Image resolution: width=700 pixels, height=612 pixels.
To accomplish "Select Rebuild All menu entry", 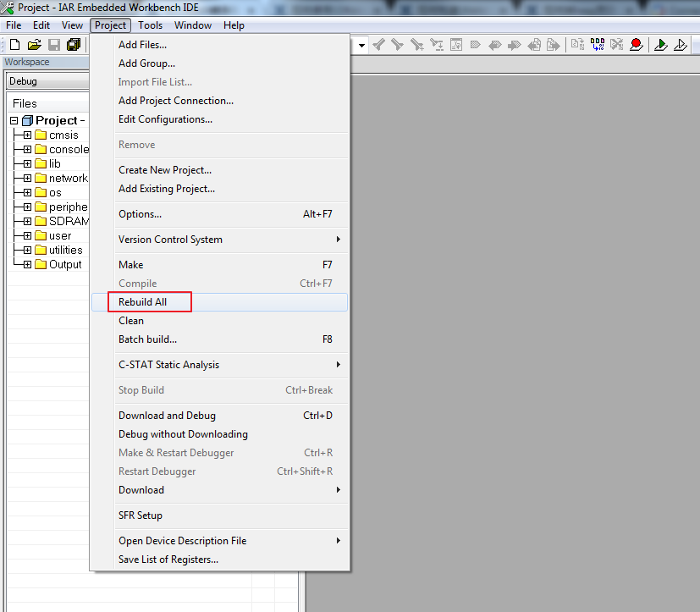I will [219, 302].
